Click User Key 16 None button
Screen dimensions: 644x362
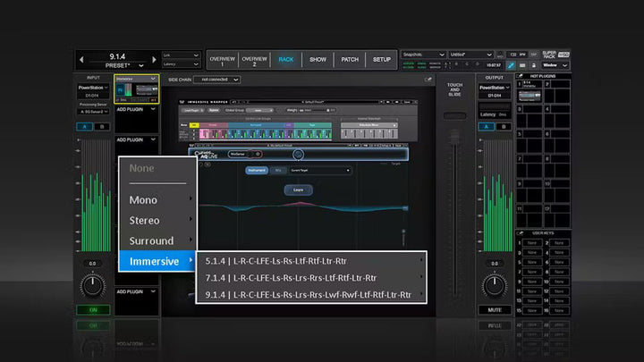(x=559, y=311)
